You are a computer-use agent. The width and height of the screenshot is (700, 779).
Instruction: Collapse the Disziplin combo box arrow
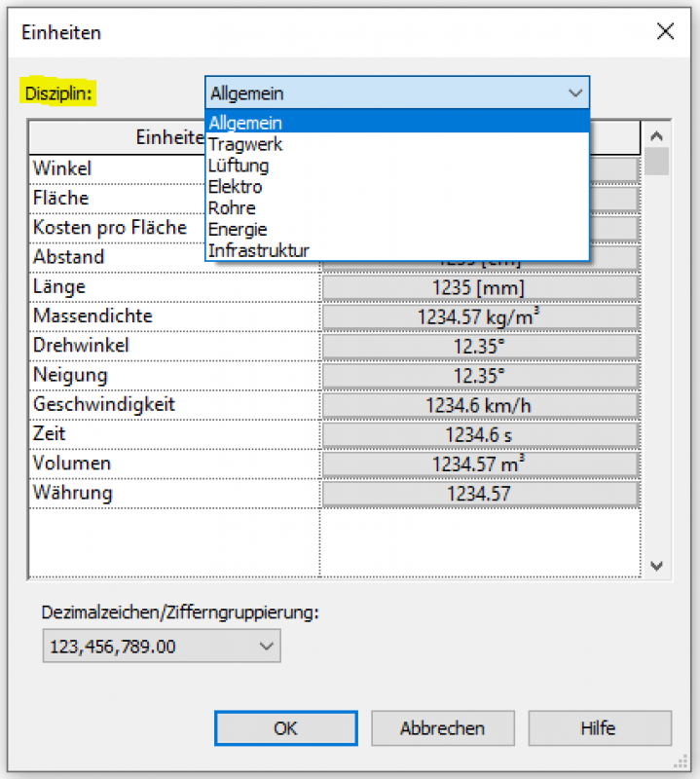pos(574,93)
